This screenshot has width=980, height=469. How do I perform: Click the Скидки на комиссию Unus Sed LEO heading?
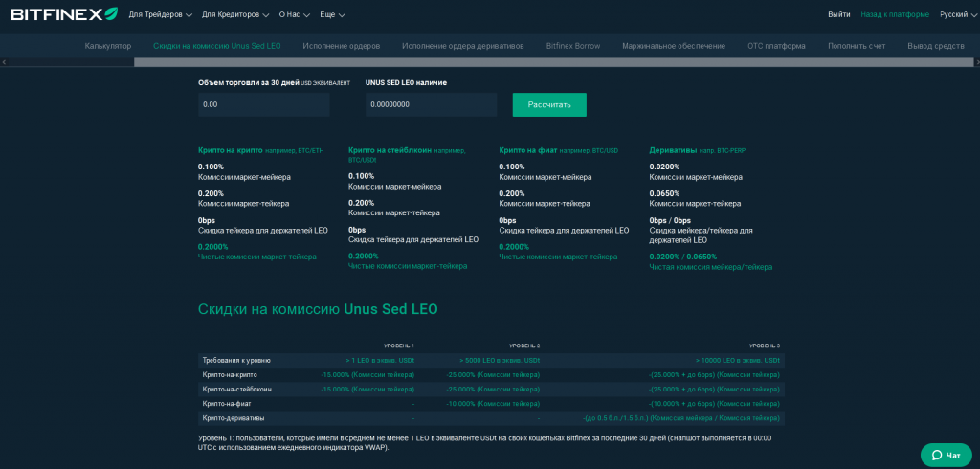tap(318, 309)
